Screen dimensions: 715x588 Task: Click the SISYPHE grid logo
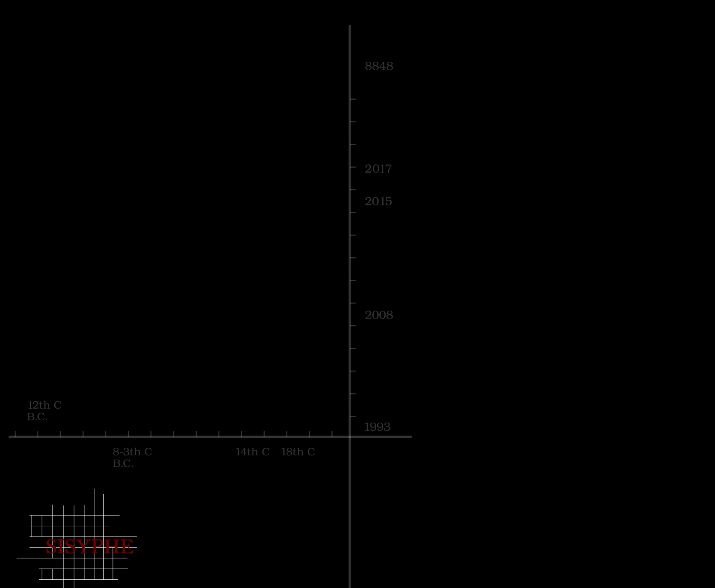(x=77, y=538)
